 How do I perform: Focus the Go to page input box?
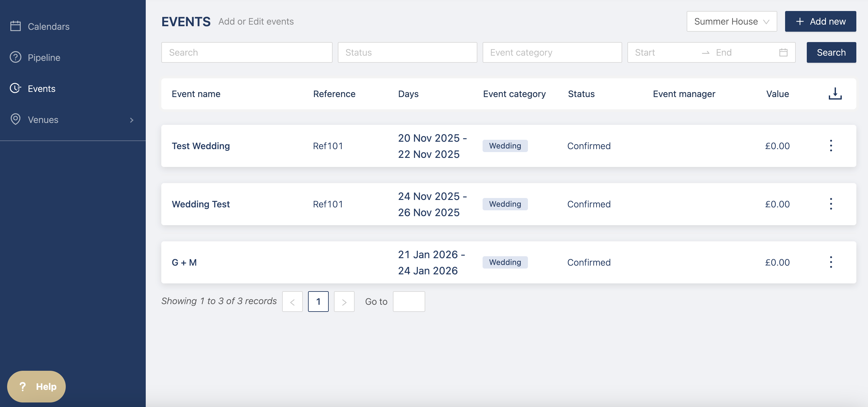click(408, 302)
